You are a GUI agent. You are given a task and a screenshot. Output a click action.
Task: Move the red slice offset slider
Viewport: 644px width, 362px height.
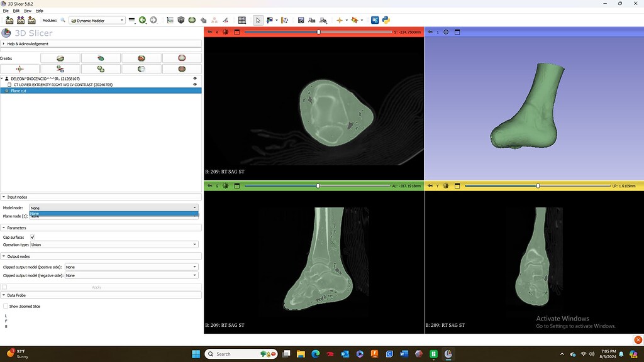point(319,31)
